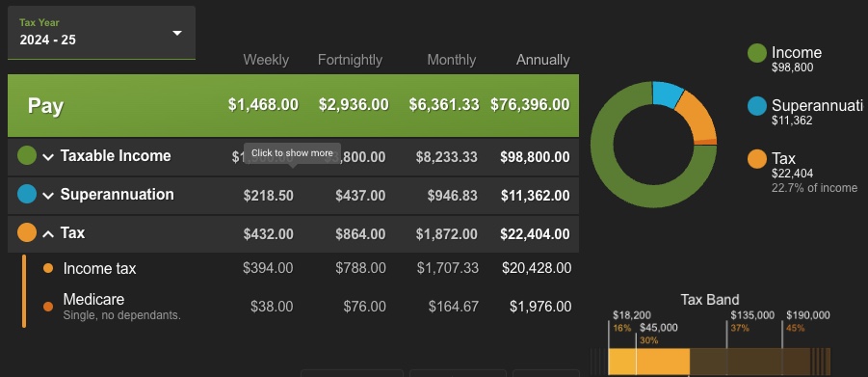Screen dimensions: 868x377
Task: Click the Annually column header
Action: coord(543,60)
